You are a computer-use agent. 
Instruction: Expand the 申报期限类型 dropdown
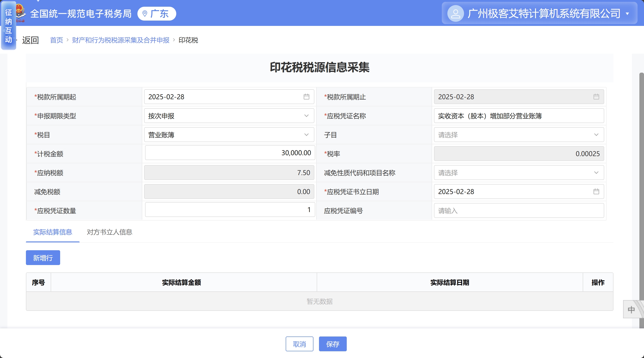pos(306,116)
